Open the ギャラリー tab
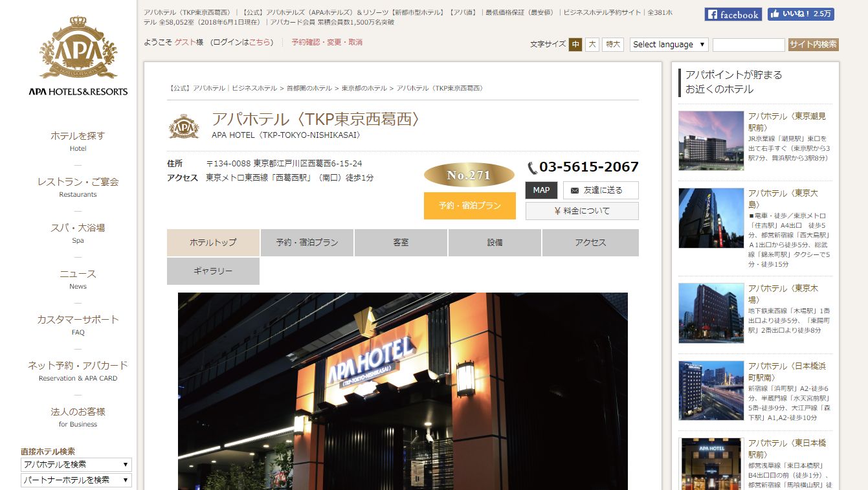The height and width of the screenshot is (490, 868). point(213,271)
